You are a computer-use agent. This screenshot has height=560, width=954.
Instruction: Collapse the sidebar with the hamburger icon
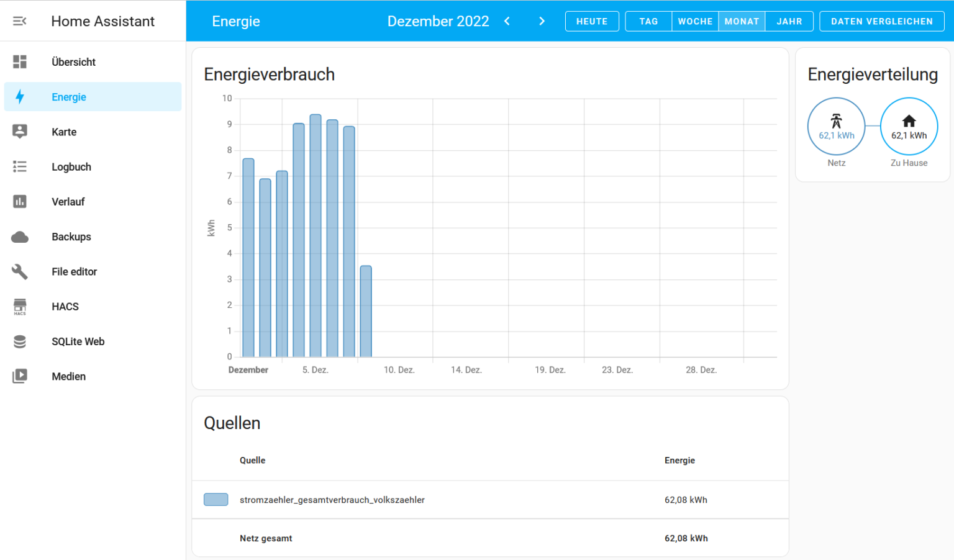point(20,21)
